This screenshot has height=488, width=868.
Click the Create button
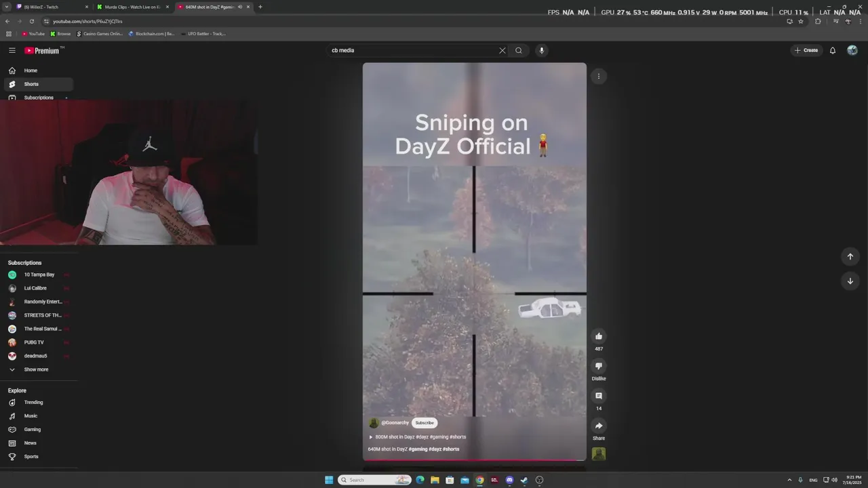pyautogui.click(x=806, y=50)
